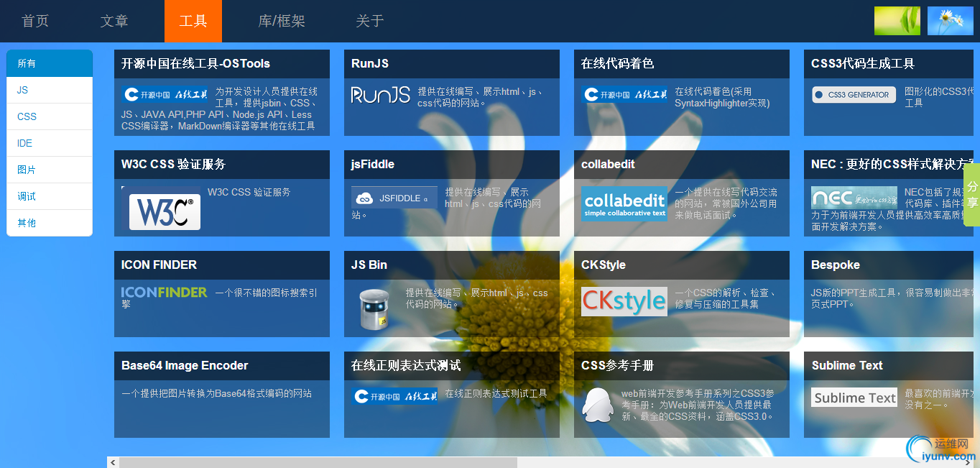Click the horizontal scrollbar left arrow
980x468 pixels.
point(113,462)
